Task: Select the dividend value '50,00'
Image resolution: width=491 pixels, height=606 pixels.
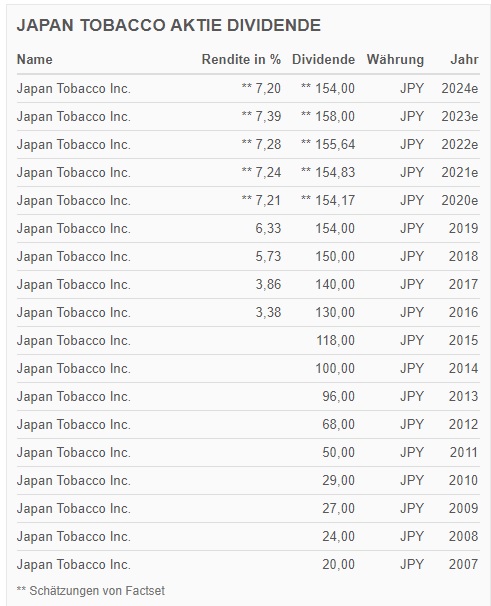Action: pyautogui.click(x=338, y=453)
